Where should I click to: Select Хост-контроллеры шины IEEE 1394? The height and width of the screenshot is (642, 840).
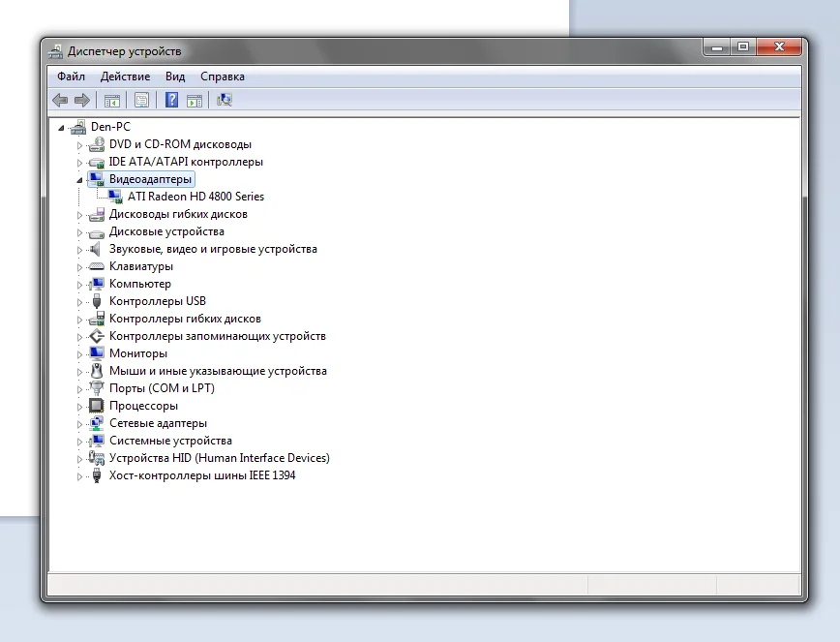[202, 475]
